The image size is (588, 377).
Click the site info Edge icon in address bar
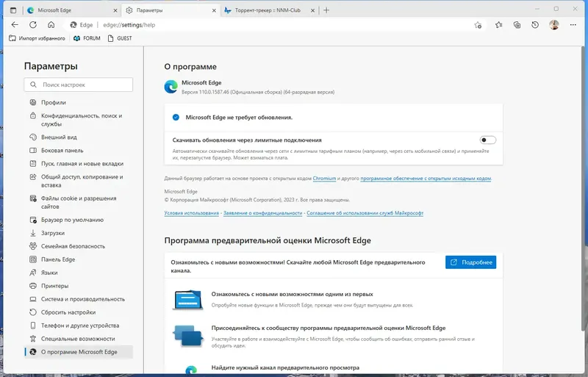tap(73, 25)
